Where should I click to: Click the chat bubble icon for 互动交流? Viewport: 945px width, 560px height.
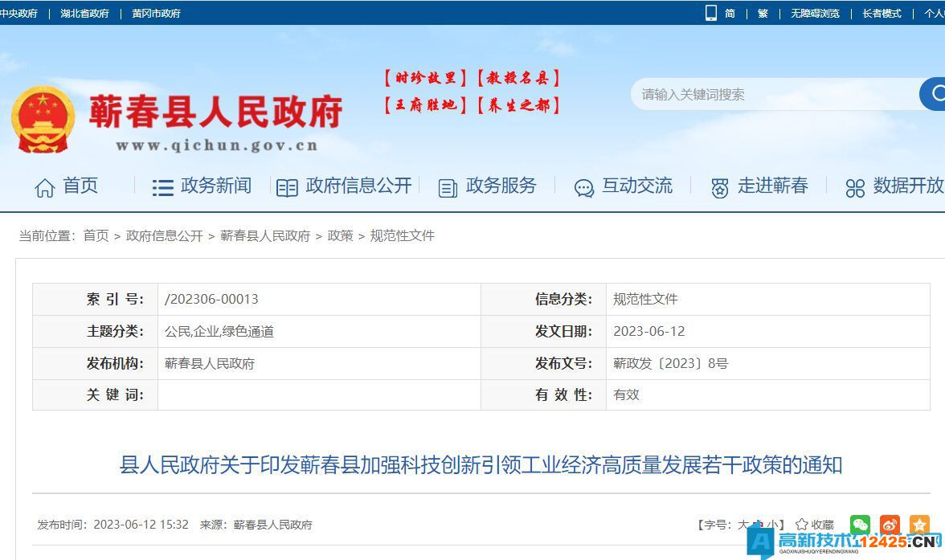pos(583,187)
